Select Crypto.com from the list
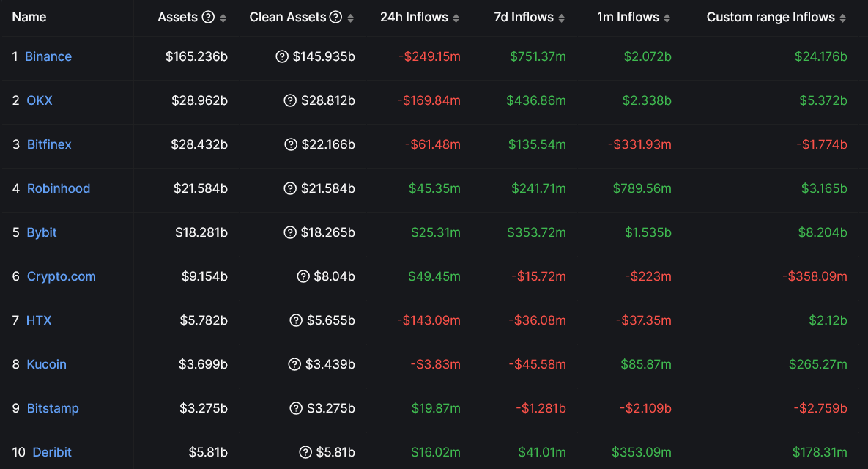The image size is (868, 469). pyautogui.click(x=61, y=276)
